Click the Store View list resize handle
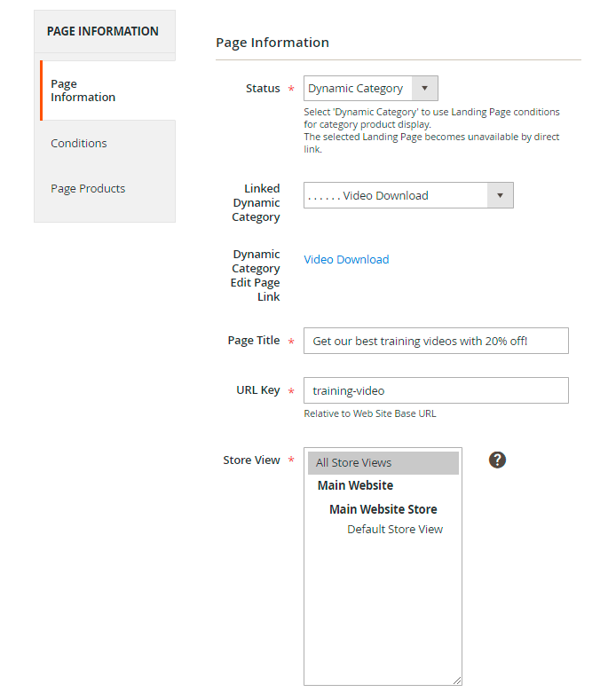The image size is (608, 700). coord(457,680)
